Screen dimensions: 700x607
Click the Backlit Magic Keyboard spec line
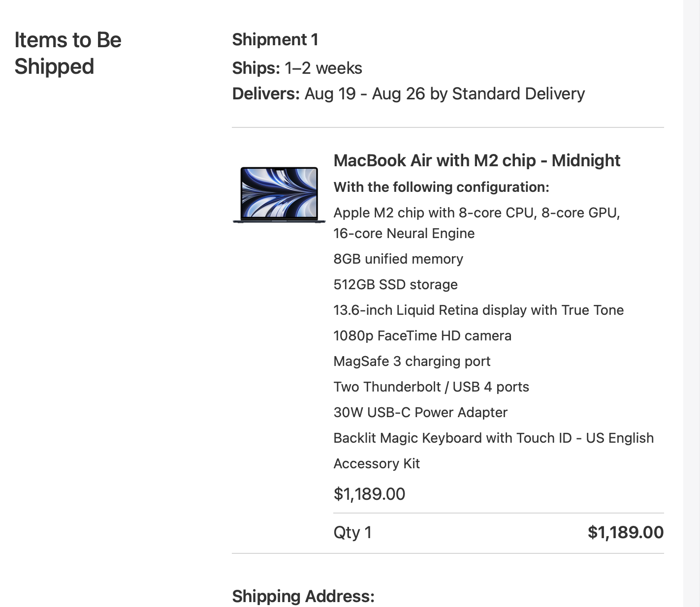(x=493, y=438)
